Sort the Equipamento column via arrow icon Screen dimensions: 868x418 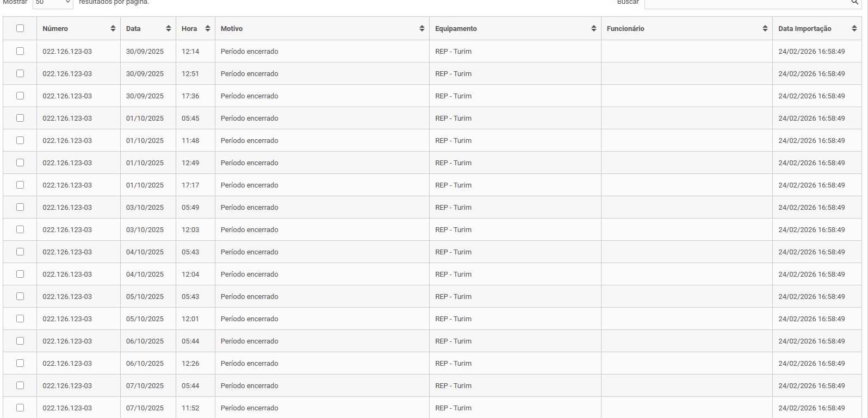point(593,29)
